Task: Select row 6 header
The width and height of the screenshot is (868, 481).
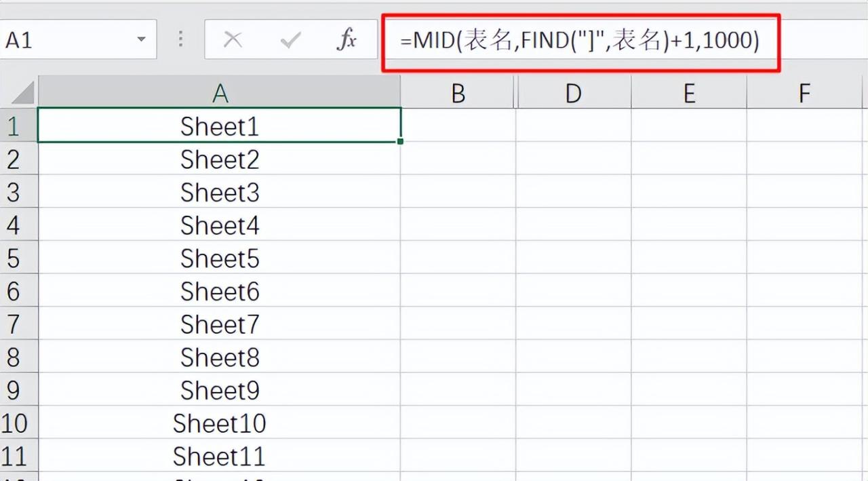Action: 19,291
